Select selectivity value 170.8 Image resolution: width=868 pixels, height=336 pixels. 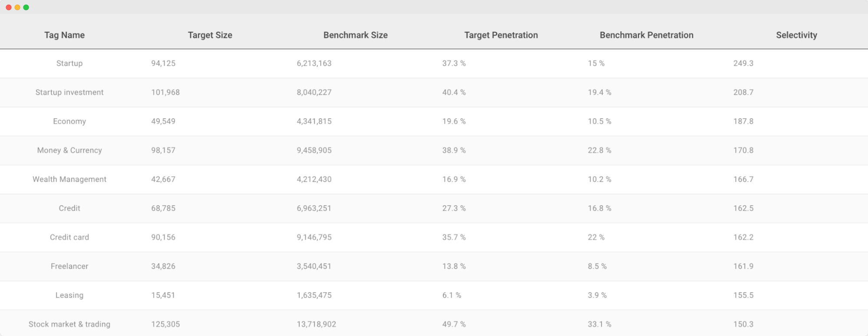[x=743, y=150]
